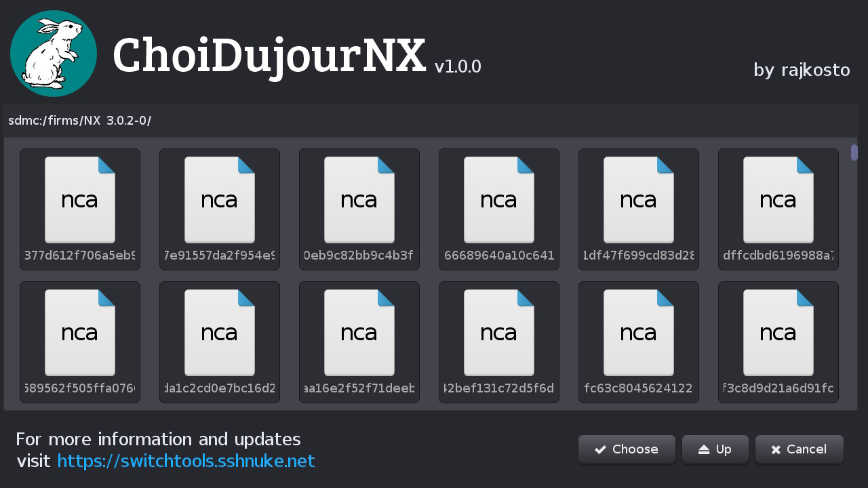
Task: Click the white rabbit logo
Action: 54,54
